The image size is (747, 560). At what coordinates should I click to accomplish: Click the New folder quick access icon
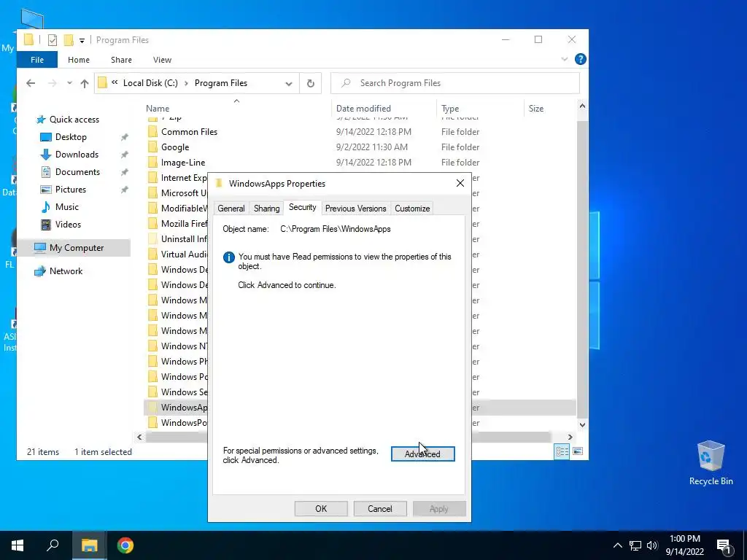pyautogui.click(x=68, y=40)
